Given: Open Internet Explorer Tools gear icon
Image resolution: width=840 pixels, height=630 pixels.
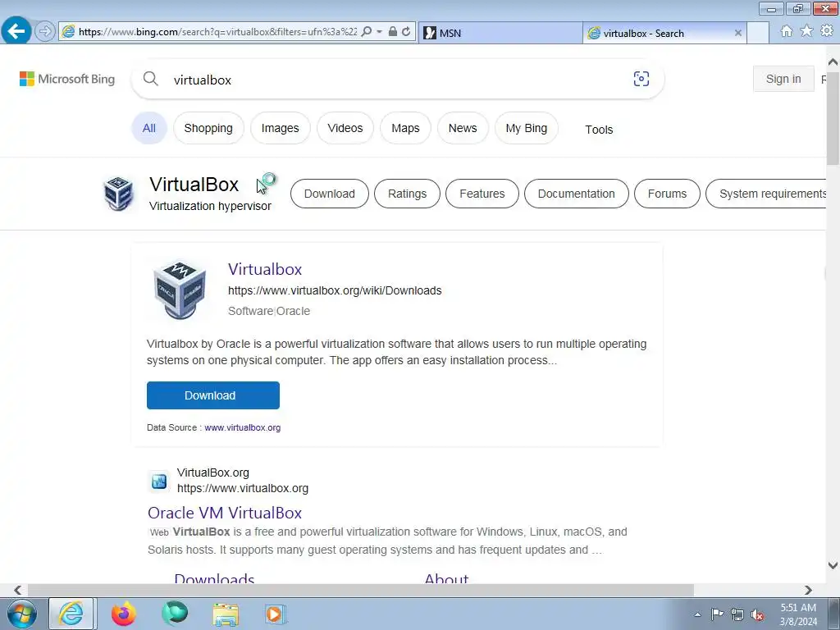Looking at the screenshot, I should (827, 31).
